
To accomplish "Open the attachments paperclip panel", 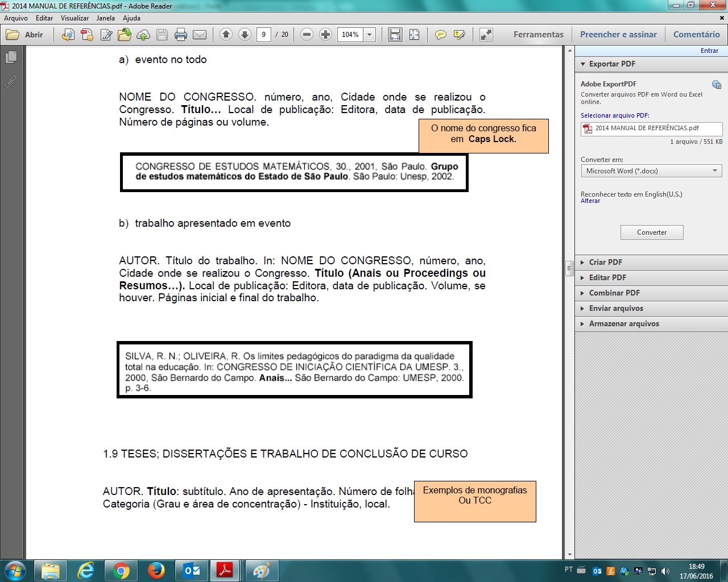I will 11,82.
